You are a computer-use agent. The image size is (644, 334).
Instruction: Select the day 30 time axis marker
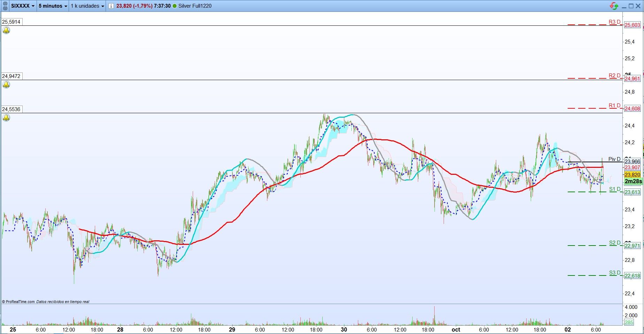coord(344,329)
